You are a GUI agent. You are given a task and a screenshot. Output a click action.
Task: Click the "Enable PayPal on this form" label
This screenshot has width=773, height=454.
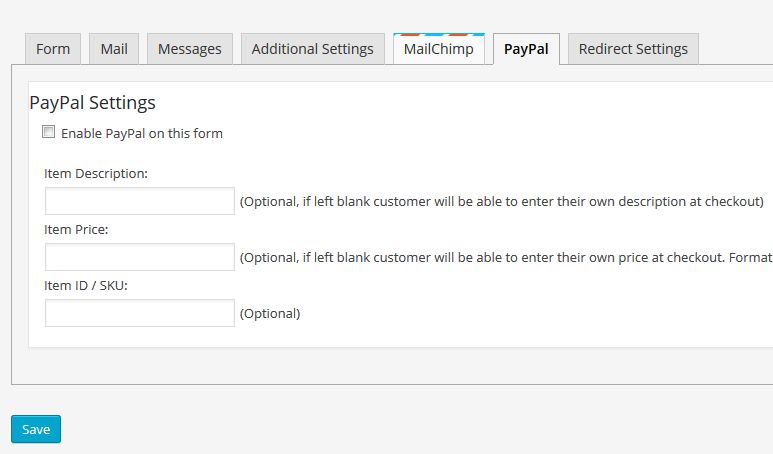pos(142,134)
